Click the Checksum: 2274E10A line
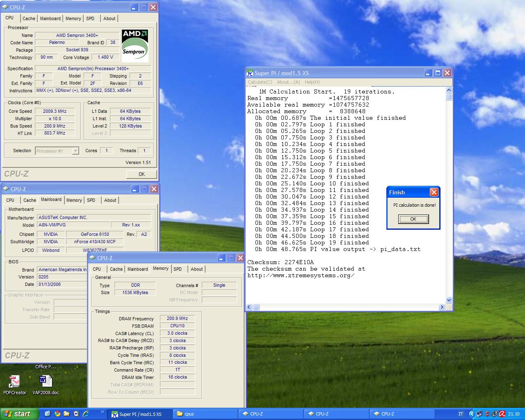 click(281, 262)
